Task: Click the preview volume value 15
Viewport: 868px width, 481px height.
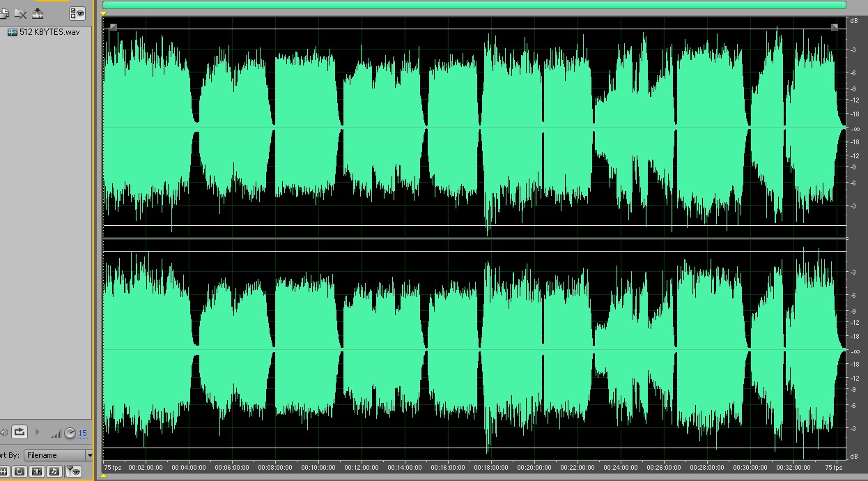Action: click(82, 434)
